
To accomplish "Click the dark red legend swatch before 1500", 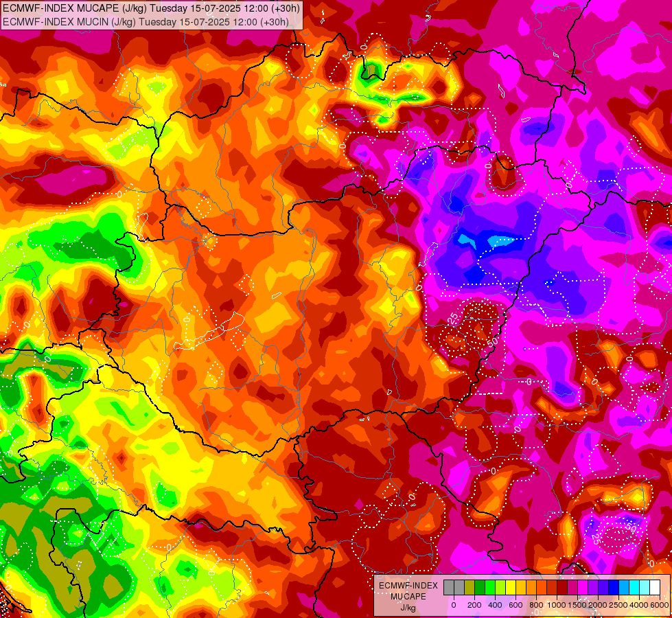I will coord(562,588).
